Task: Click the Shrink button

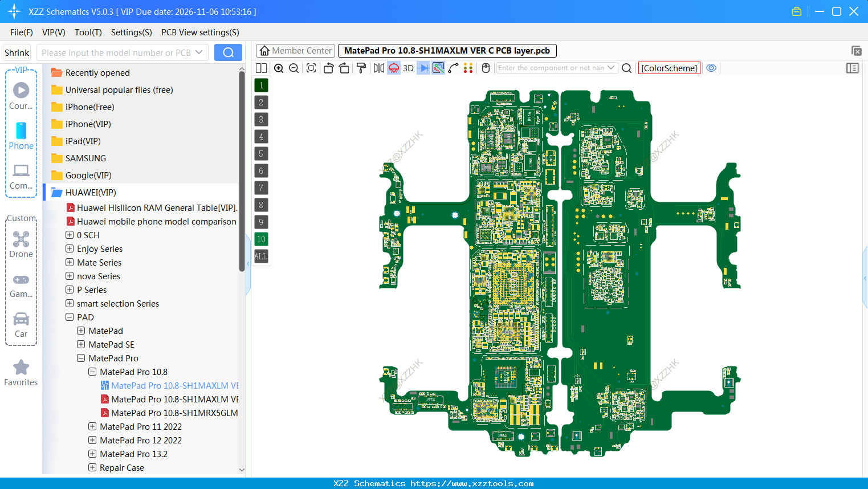Action: pos(17,53)
